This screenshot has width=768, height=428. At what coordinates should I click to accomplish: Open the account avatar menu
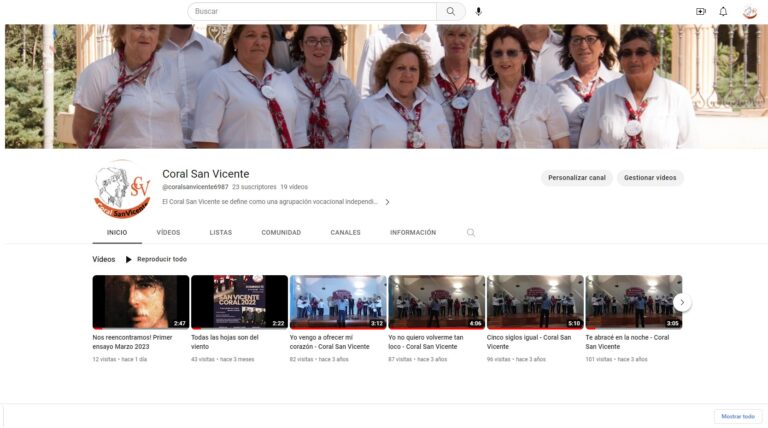(749, 12)
